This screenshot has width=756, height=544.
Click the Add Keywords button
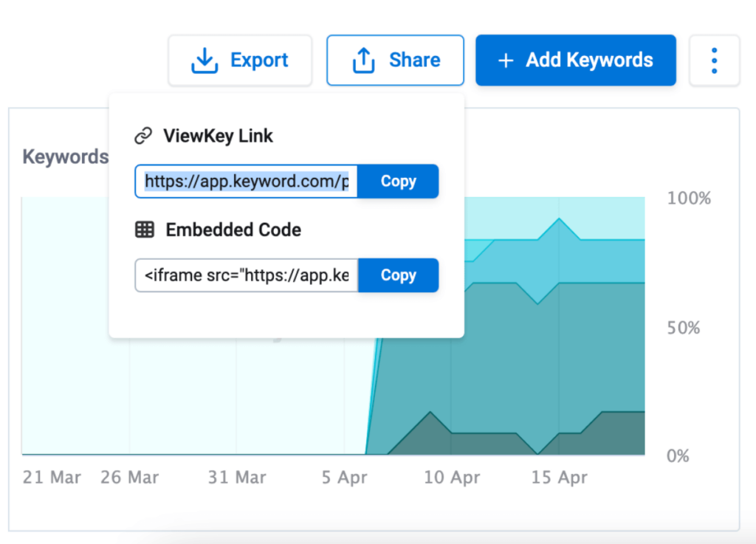pos(575,61)
